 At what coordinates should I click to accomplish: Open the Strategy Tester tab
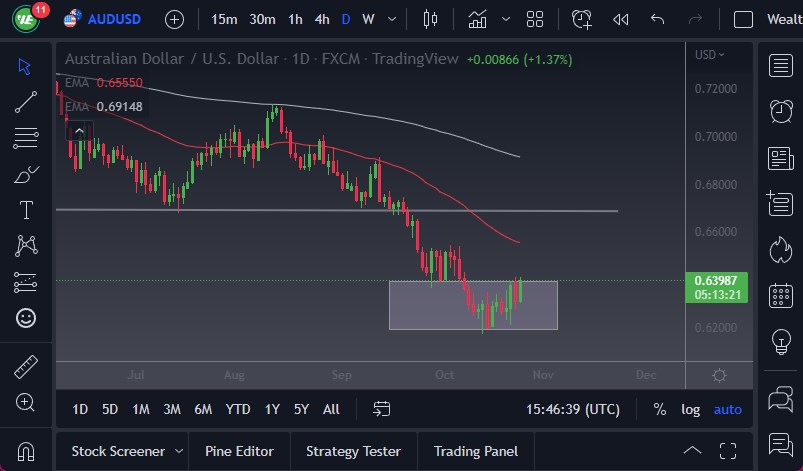[x=353, y=451]
